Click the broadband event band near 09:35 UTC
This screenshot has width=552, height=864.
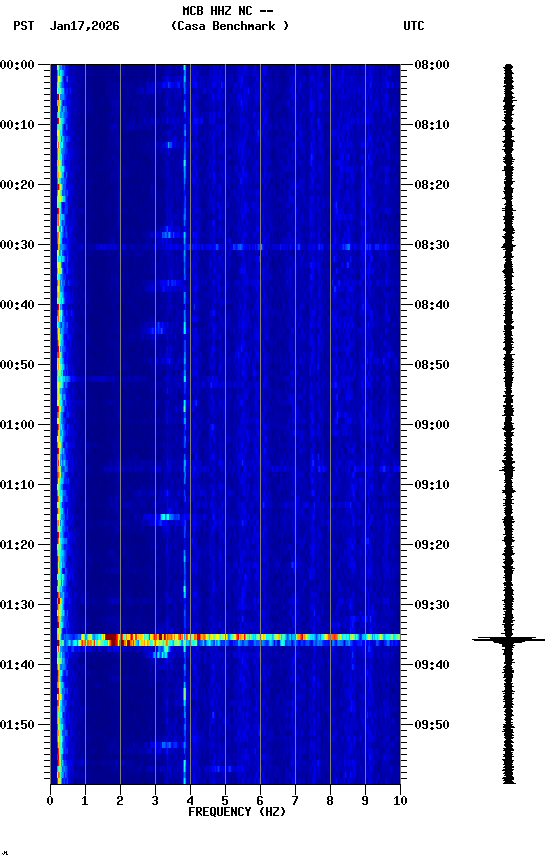click(229, 640)
